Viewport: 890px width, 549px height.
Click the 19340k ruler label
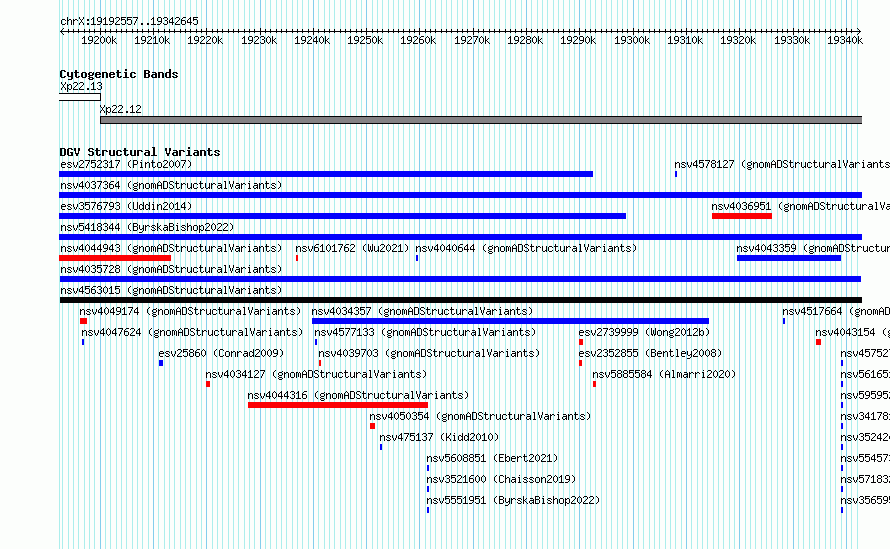[845, 40]
